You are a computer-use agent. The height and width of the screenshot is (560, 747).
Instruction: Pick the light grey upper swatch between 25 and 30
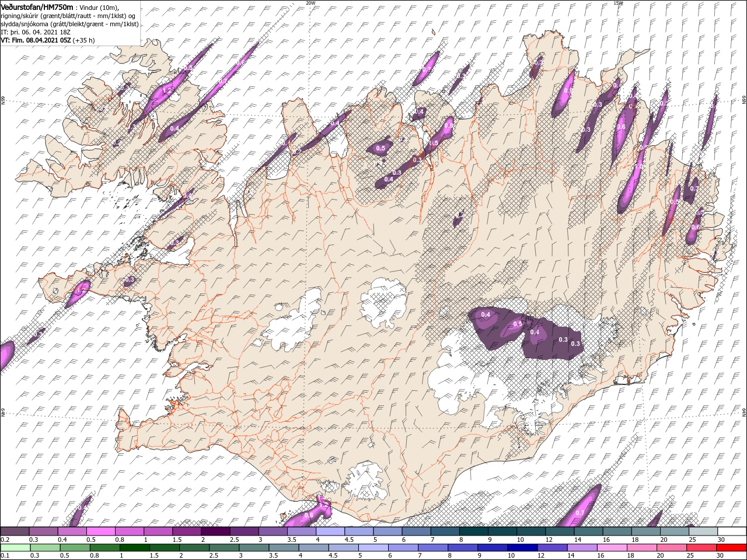(703, 531)
